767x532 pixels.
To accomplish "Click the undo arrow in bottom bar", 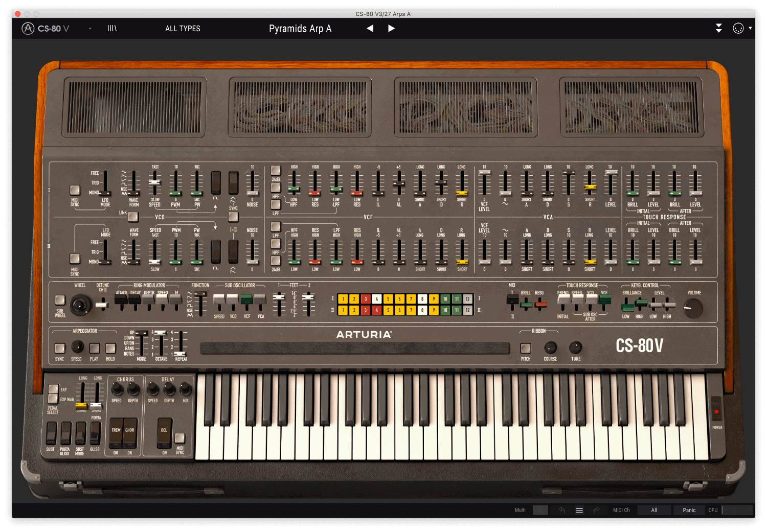I will [x=562, y=510].
